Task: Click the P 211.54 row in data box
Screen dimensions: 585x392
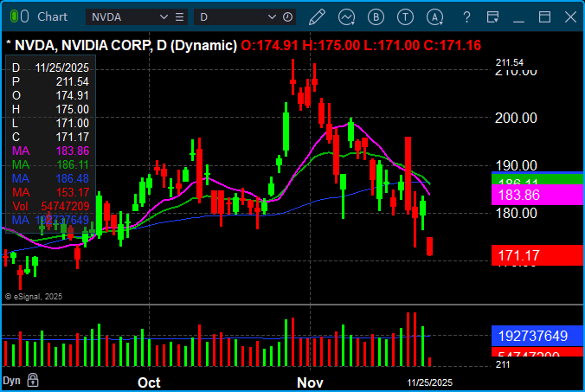Action: click(x=51, y=81)
